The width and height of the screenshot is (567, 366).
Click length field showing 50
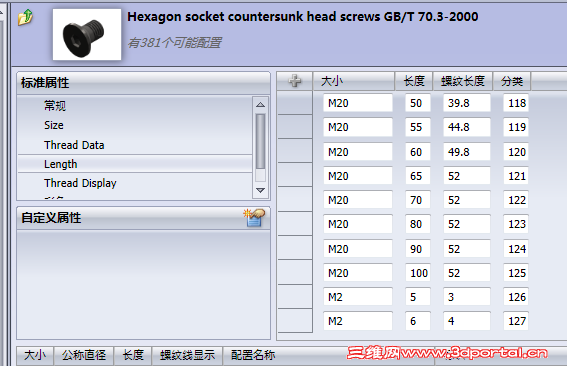point(418,103)
